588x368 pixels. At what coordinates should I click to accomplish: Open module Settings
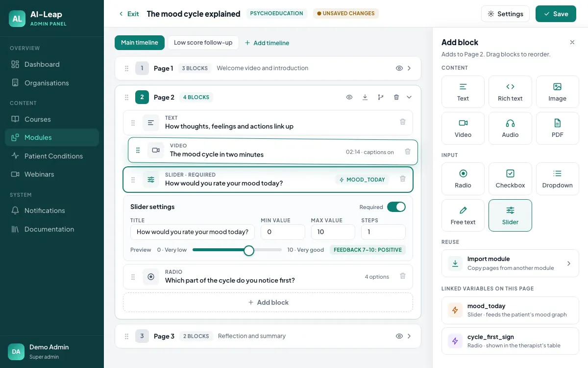(505, 14)
